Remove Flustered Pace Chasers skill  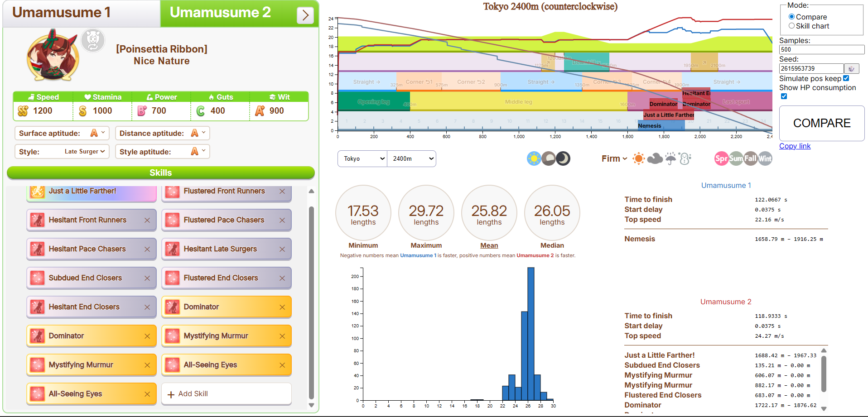coord(282,220)
